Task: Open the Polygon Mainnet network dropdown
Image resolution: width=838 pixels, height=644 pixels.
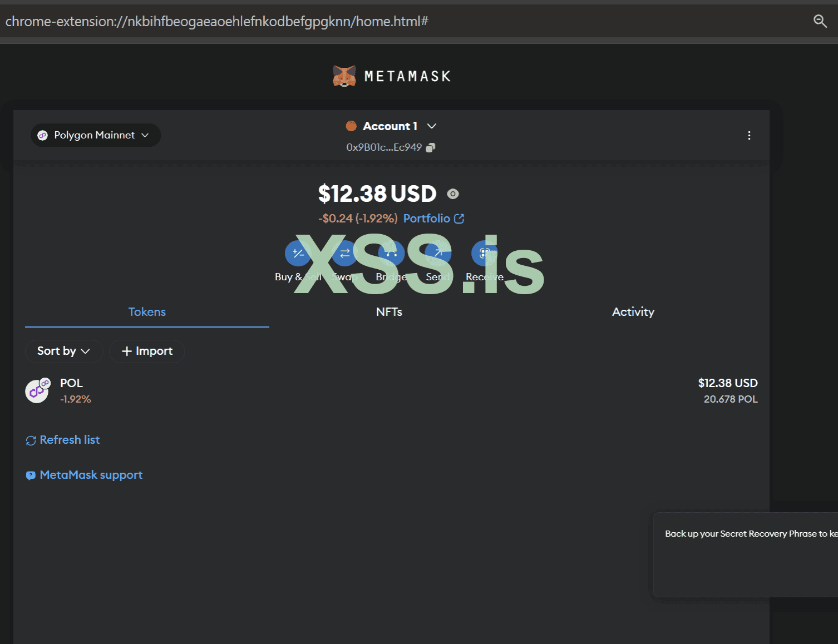Action: click(95, 135)
